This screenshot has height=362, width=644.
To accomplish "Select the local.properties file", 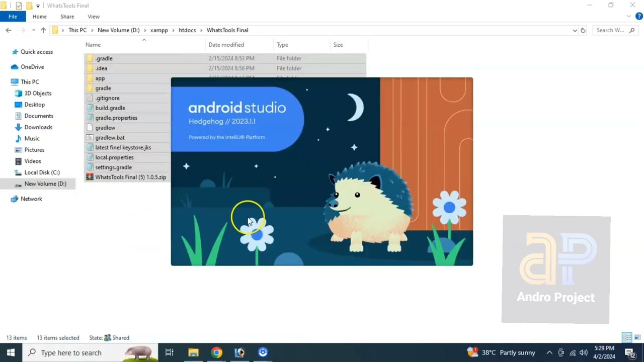I will [x=114, y=157].
